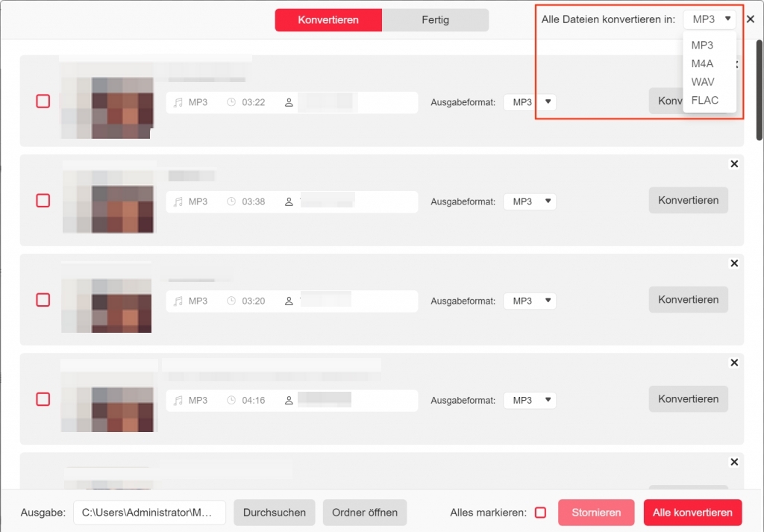The height and width of the screenshot is (532, 764).
Task: Remove the partially visible fifth track via X
Action: coord(734,463)
